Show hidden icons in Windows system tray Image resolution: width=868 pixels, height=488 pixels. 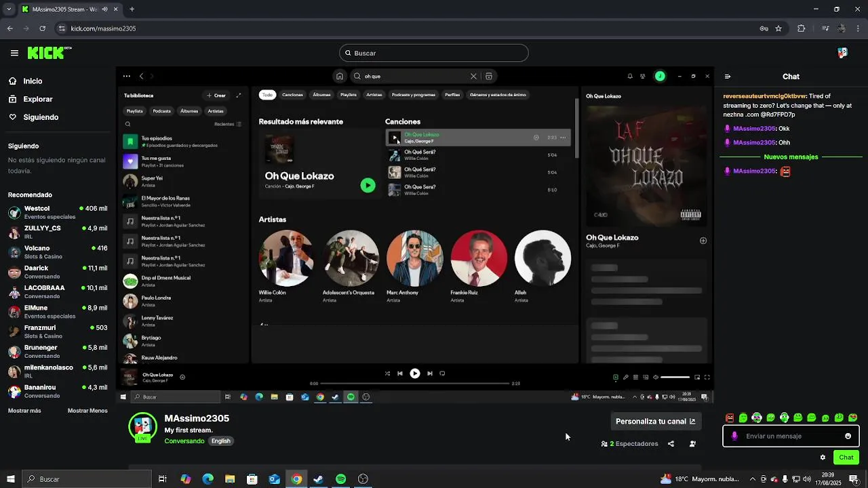point(752,479)
